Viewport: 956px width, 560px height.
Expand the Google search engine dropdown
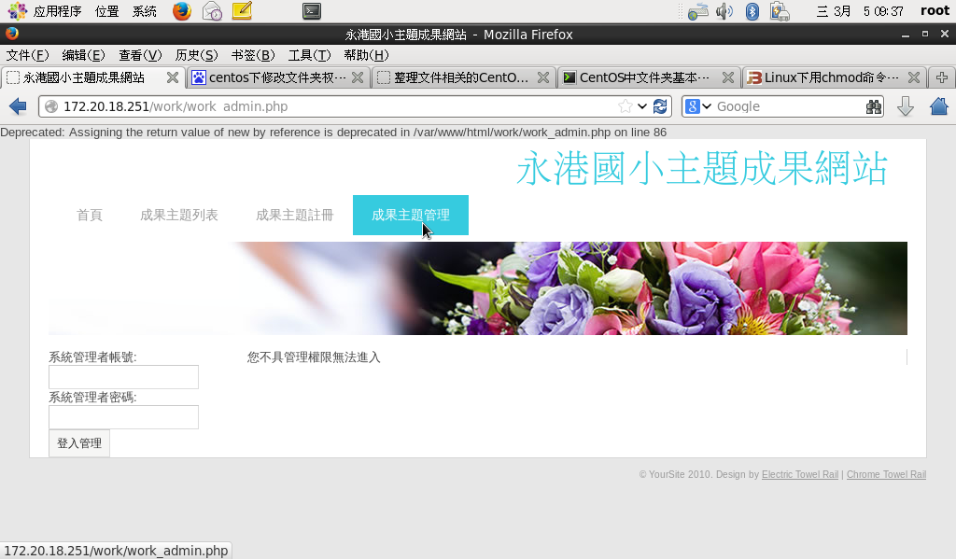(698, 106)
